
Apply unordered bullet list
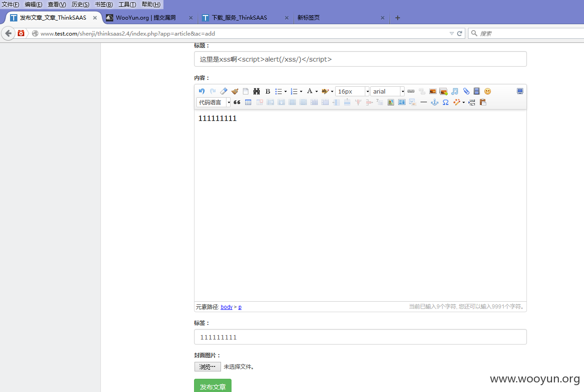(279, 91)
